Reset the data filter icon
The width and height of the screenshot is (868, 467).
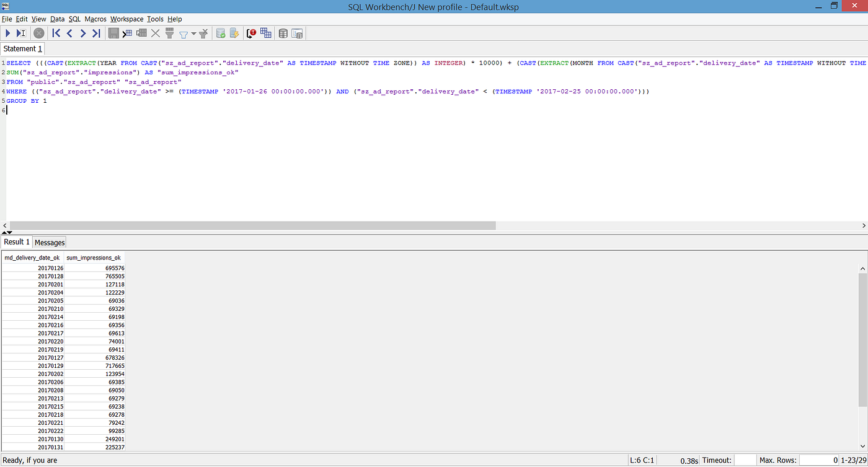pos(205,33)
